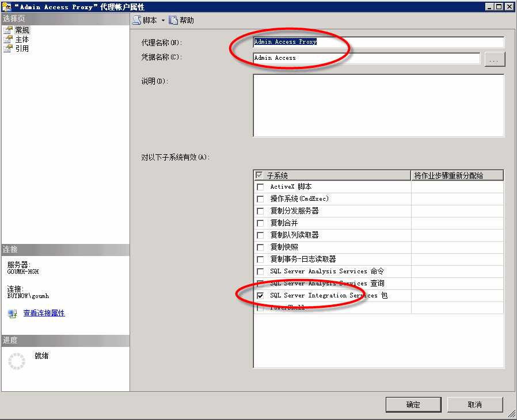Screen dimensions: 517x420
Task: Click the 复制合并 row text
Action: coord(284,223)
